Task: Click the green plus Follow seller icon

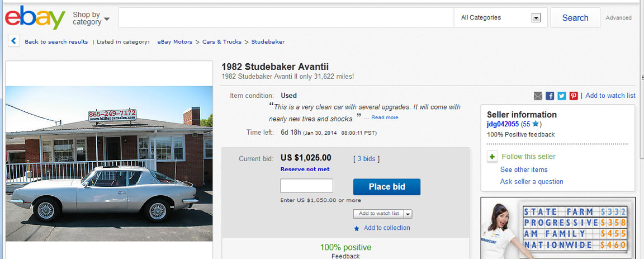Action: (493, 157)
